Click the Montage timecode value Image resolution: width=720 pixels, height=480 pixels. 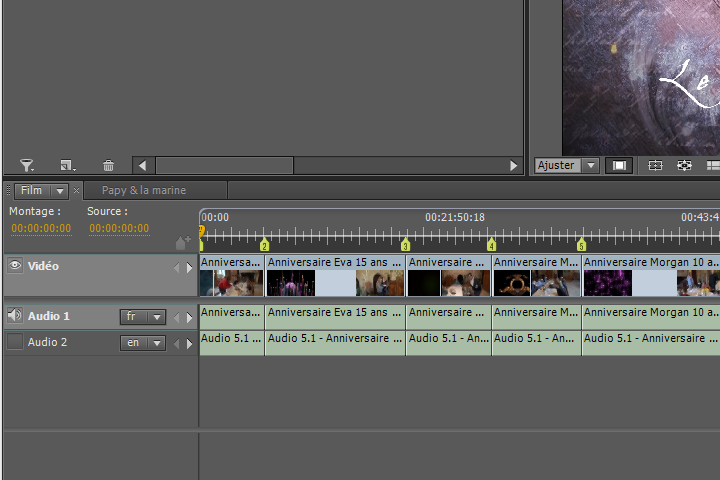pos(41,229)
